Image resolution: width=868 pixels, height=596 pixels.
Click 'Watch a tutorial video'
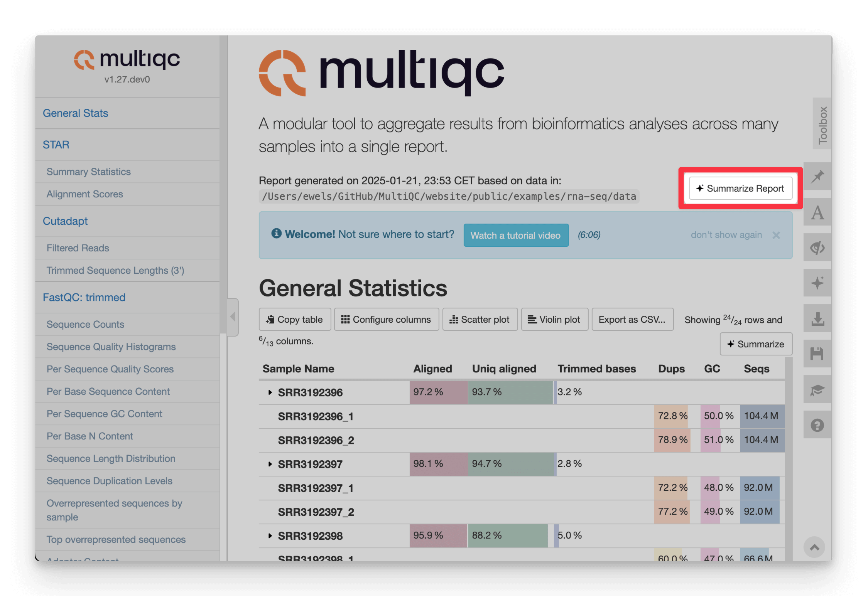pyautogui.click(x=516, y=235)
